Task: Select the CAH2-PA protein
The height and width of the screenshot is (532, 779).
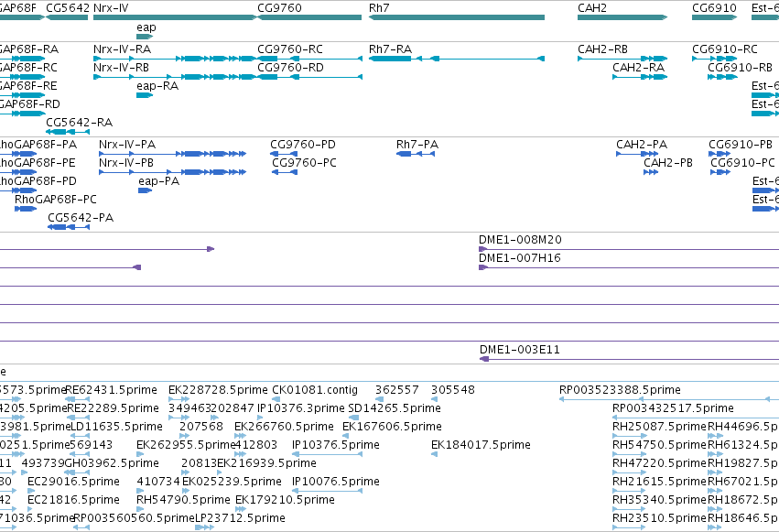Action: pyautogui.click(x=642, y=145)
